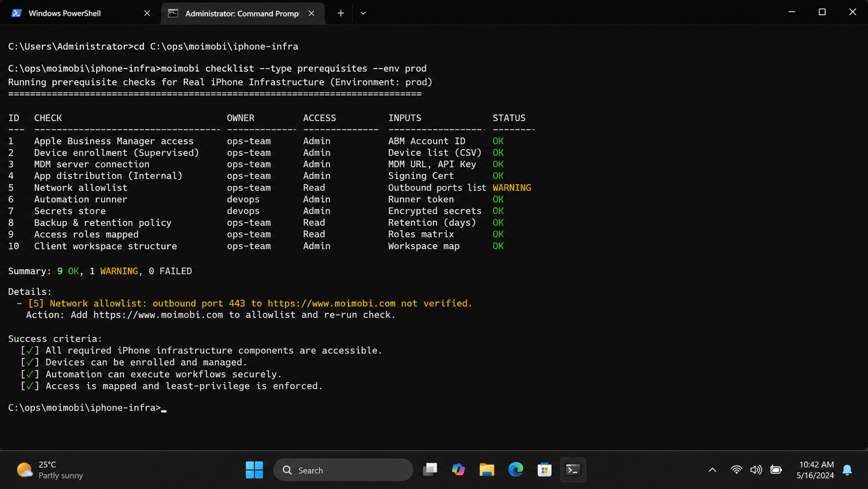Open the weather widget showing 25°C
This screenshot has width=868, height=489.
50,470
